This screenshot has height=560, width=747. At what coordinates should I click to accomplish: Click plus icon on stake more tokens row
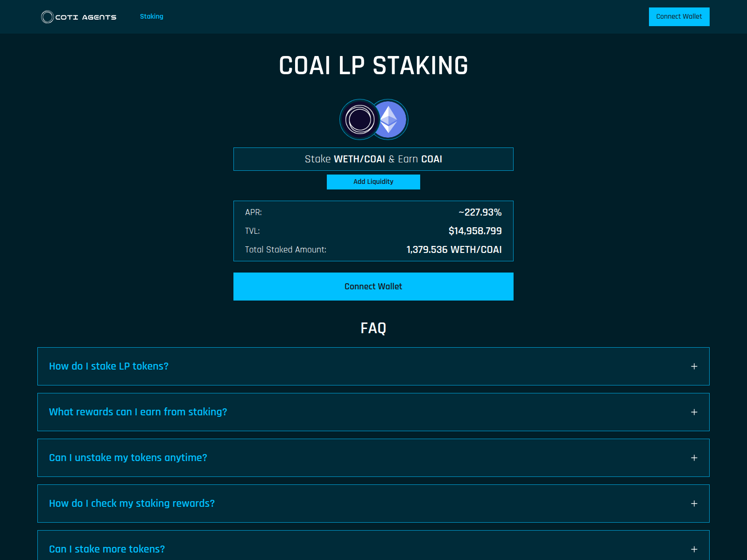point(694,549)
